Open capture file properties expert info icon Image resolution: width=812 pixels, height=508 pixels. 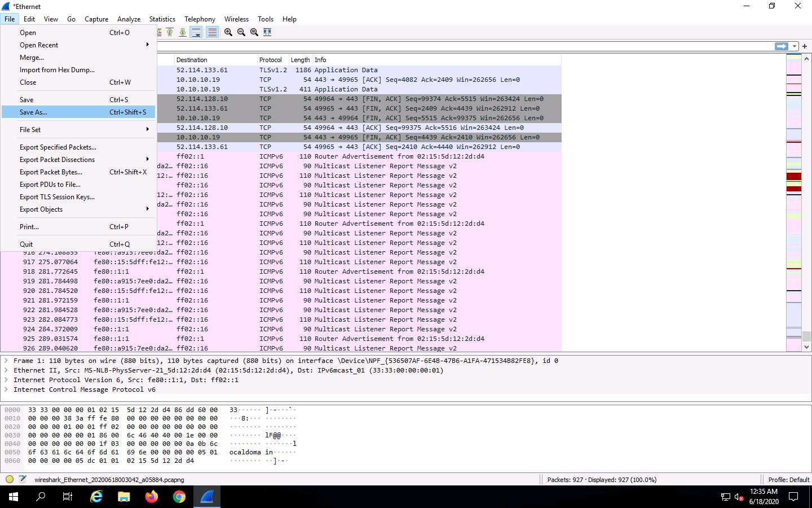click(x=9, y=480)
